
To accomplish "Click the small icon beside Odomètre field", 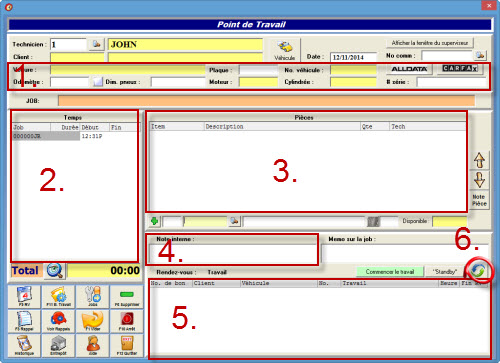I will click(98, 82).
